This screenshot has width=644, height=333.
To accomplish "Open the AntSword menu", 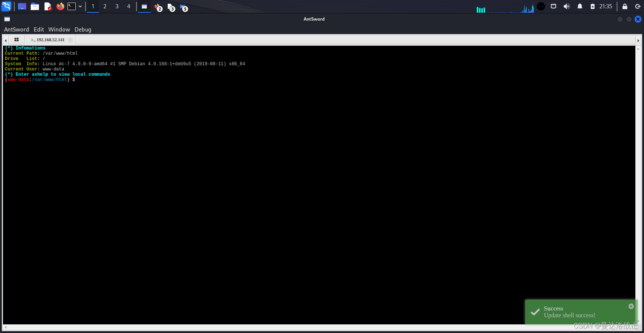I will [x=16, y=30].
